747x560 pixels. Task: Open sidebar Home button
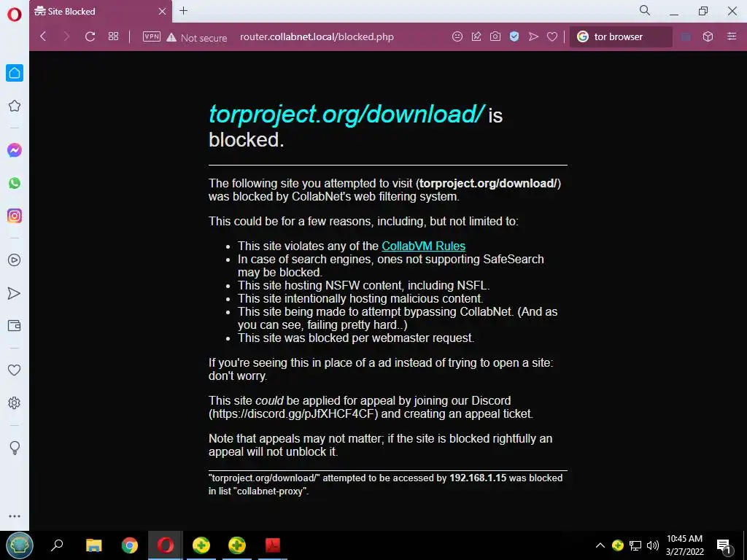click(x=15, y=73)
